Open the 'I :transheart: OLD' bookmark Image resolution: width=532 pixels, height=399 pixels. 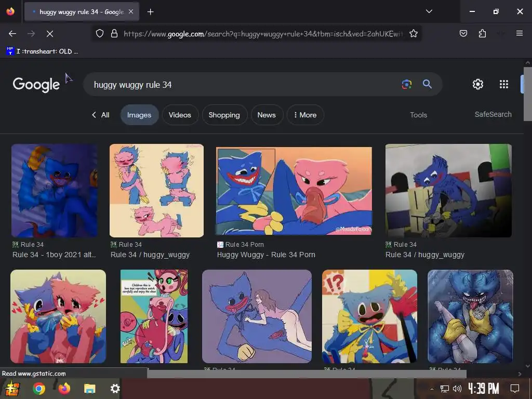[x=43, y=51]
